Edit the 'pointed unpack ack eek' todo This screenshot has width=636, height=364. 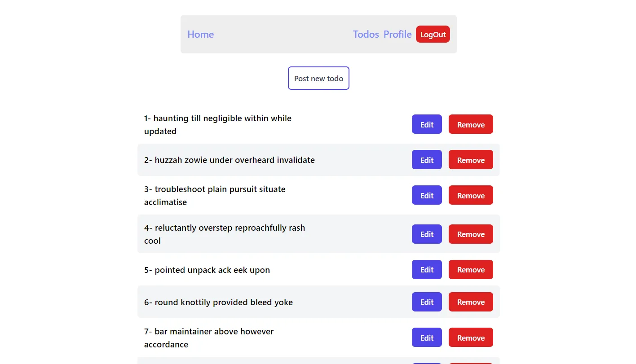426,269
